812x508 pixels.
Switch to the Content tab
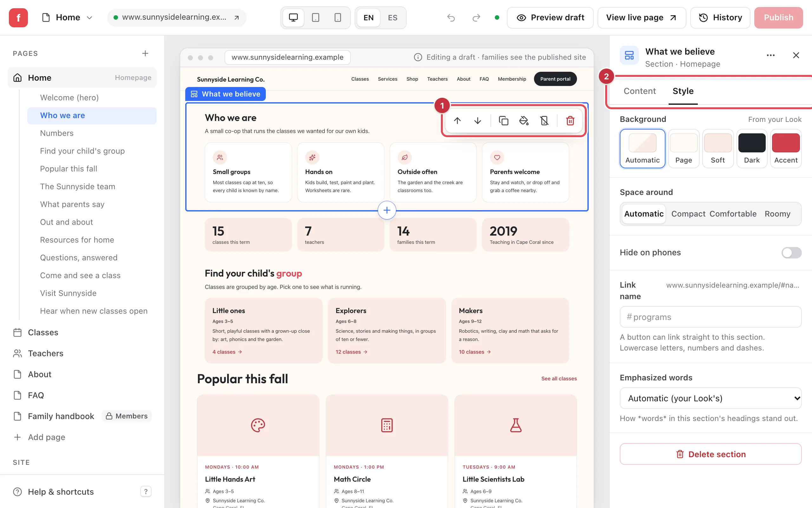coord(639,91)
